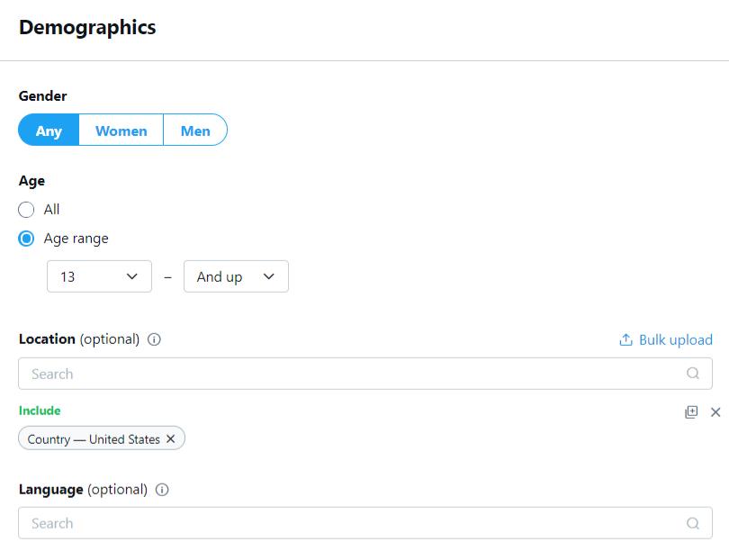Screen dimensions: 729x560
Task: Select the Age range radio button
Action: point(27,239)
